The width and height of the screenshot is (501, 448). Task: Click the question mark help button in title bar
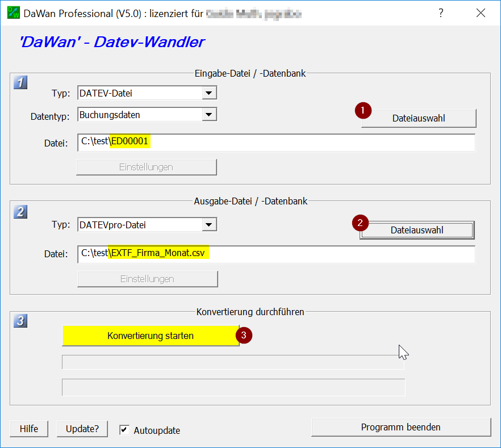click(441, 12)
